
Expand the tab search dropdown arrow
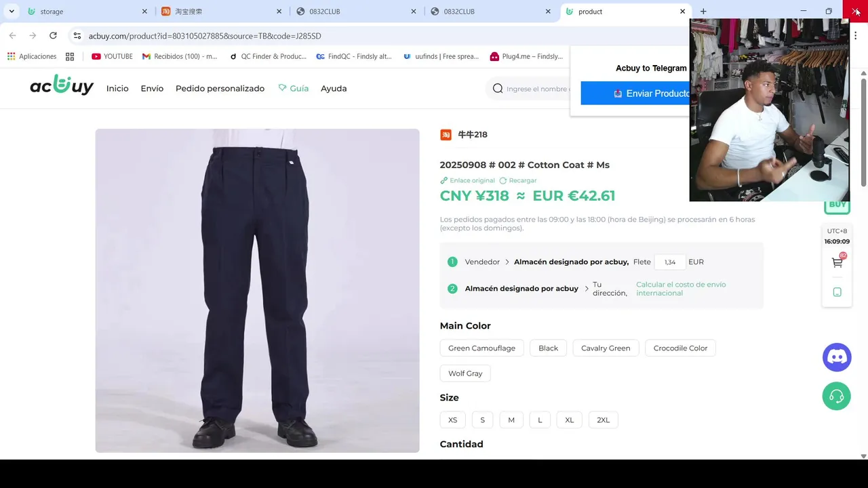coord(12,12)
